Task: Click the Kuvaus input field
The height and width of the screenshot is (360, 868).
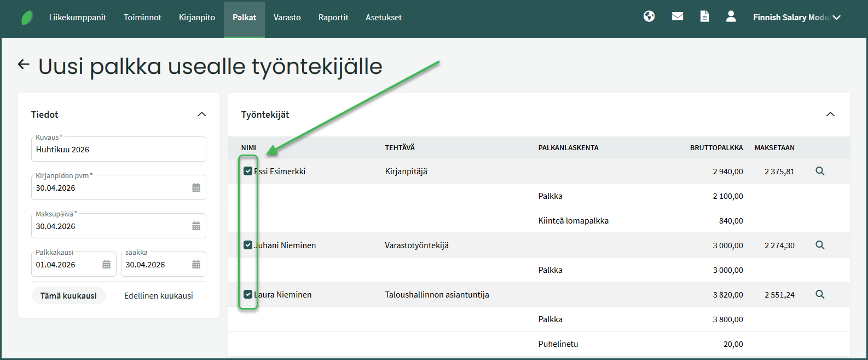Action: click(118, 150)
